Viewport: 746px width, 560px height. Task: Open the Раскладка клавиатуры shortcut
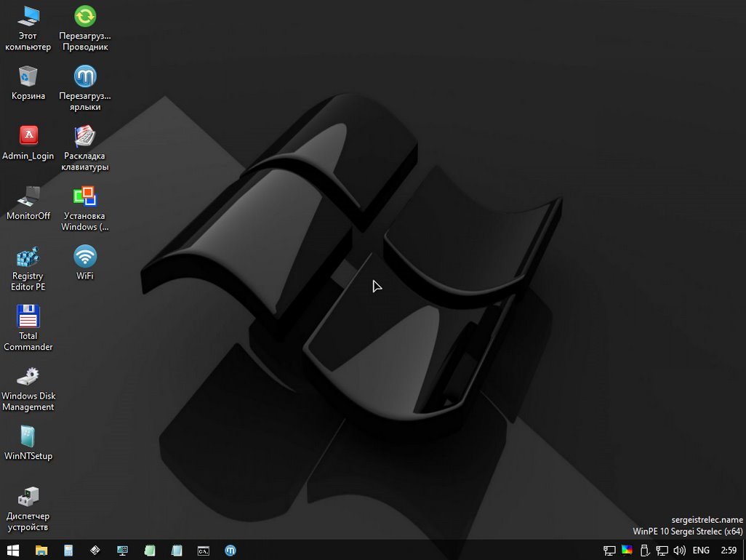(85, 136)
